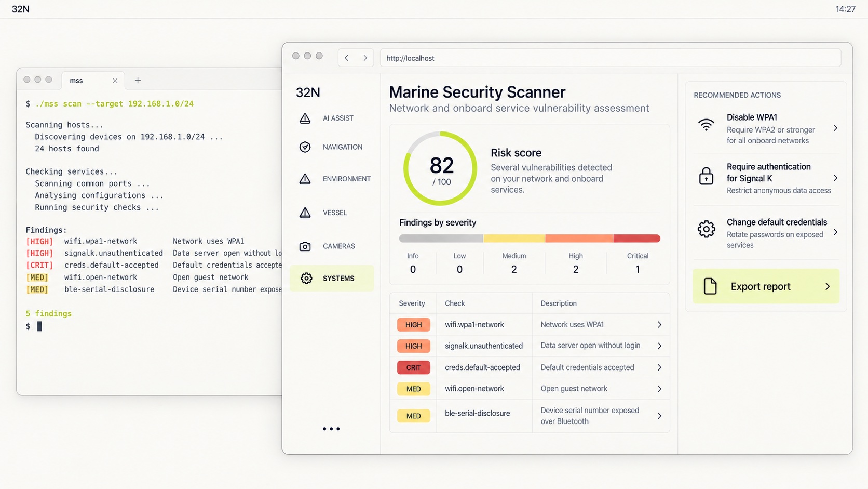This screenshot has width=868, height=489.
Task: Click the Systems gear icon
Action: tap(306, 279)
